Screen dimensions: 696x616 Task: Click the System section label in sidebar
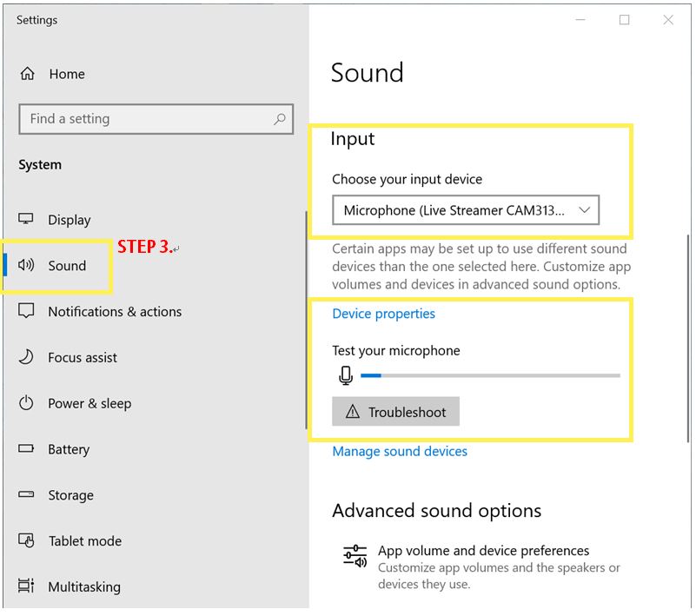(40, 165)
